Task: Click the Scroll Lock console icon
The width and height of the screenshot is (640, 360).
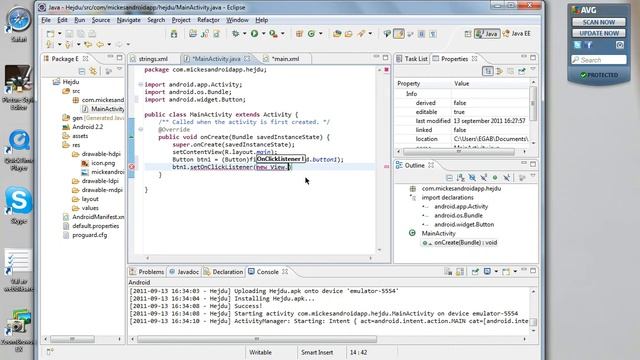Action: [460, 271]
